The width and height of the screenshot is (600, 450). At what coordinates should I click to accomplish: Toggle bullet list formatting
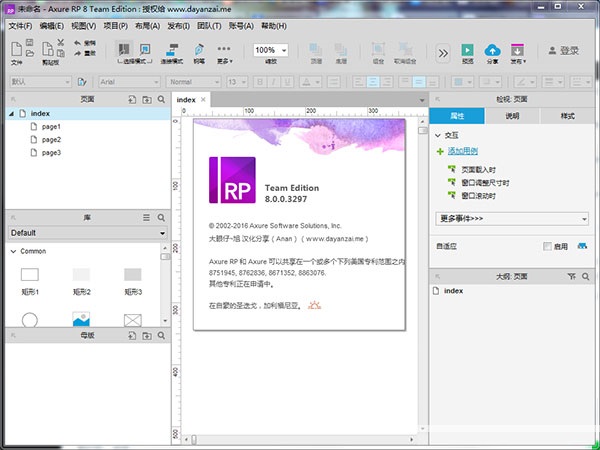pos(334,82)
